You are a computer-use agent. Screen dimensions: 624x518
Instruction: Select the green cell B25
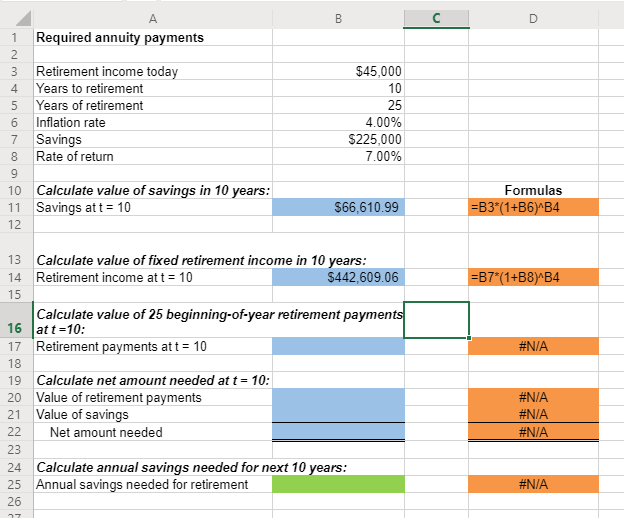(x=338, y=484)
